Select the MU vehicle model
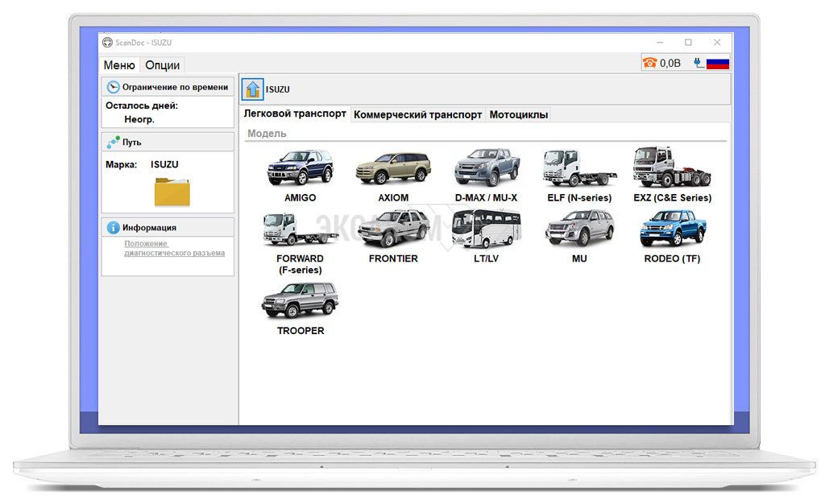The image size is (825, 504). coord(578,229)
